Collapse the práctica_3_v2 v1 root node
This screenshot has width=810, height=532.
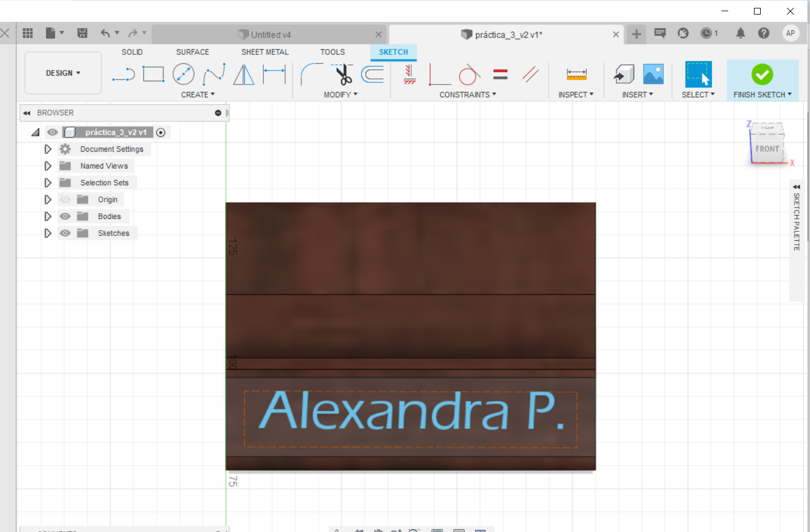pos(35,132)
